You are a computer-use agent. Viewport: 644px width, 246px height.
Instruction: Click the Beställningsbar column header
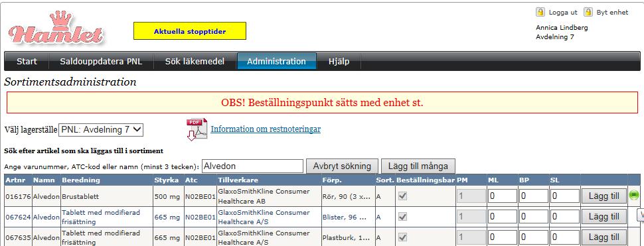pyautogui.click(x=425, y=180)
